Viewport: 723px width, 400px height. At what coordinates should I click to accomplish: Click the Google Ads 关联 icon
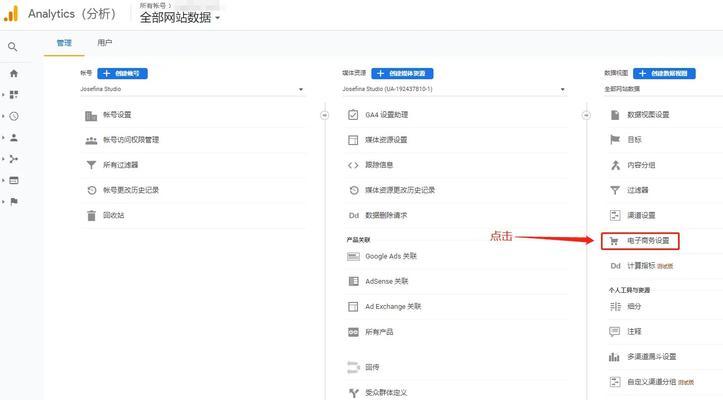(x=353, y=257)
